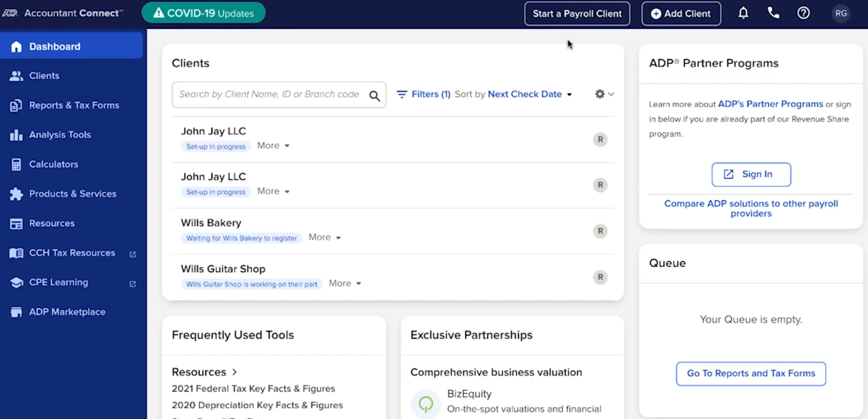868x419 pixels.
Task: Expand the Resources chevron in Frequently Used Tools
Action: pos(235,372)
